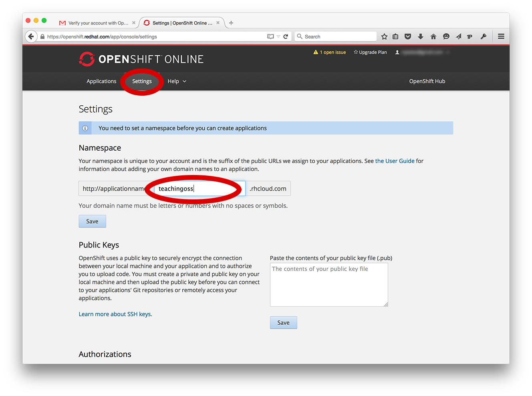532x396 pixels.
Task: Expand the address bar history dropdown arrow
Action: click(278, 36)
